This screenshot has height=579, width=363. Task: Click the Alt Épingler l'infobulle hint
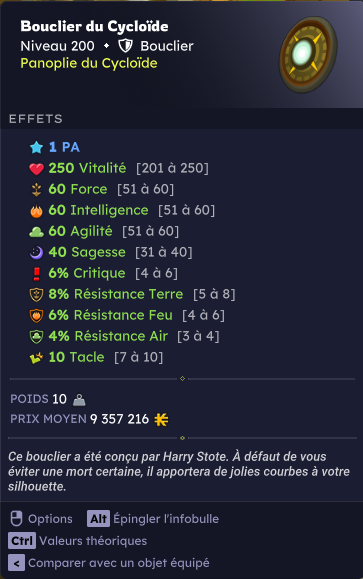click(153, 519)
